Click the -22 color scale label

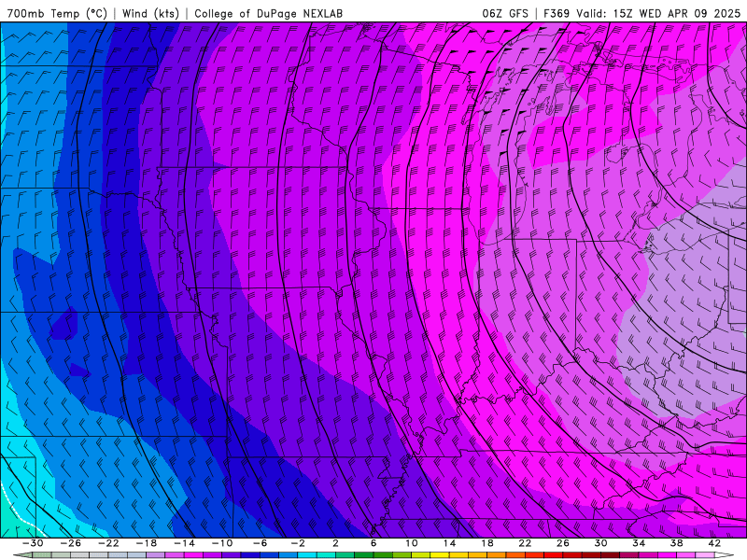click(108, 543)
